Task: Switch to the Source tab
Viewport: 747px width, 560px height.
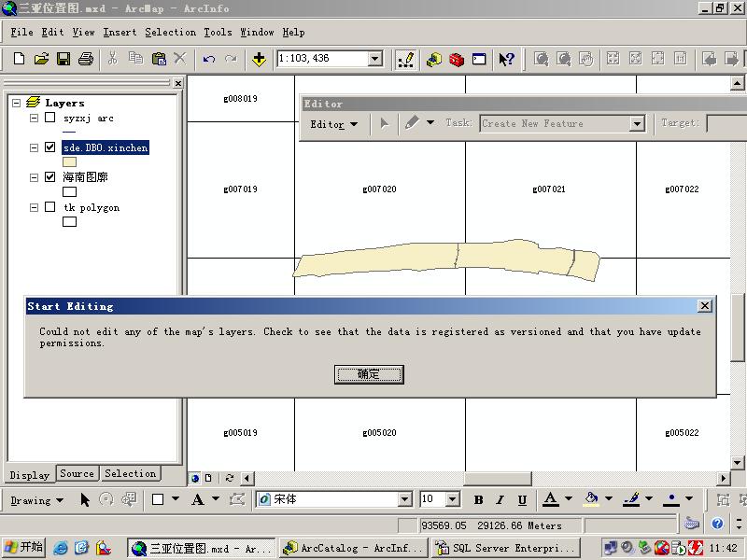Action: pos(78,473)
